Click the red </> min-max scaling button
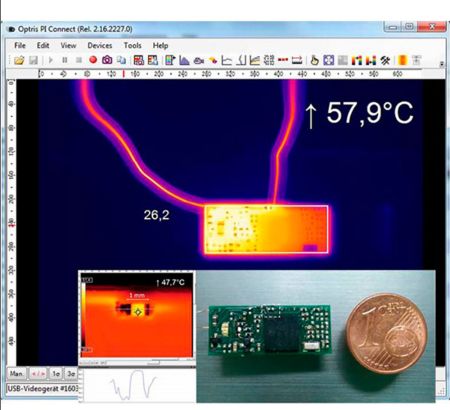 coord(38,374)
